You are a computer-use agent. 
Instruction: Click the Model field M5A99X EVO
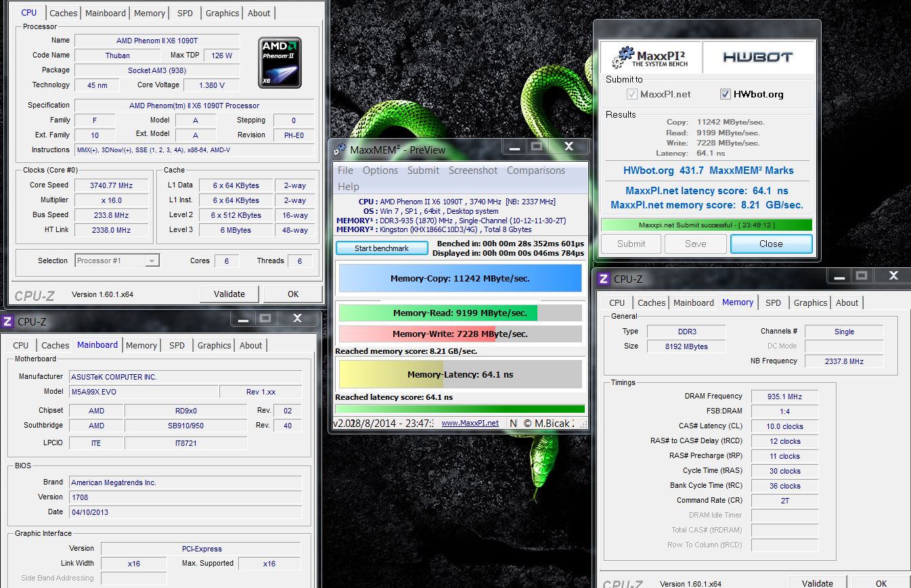pos(144,392)
